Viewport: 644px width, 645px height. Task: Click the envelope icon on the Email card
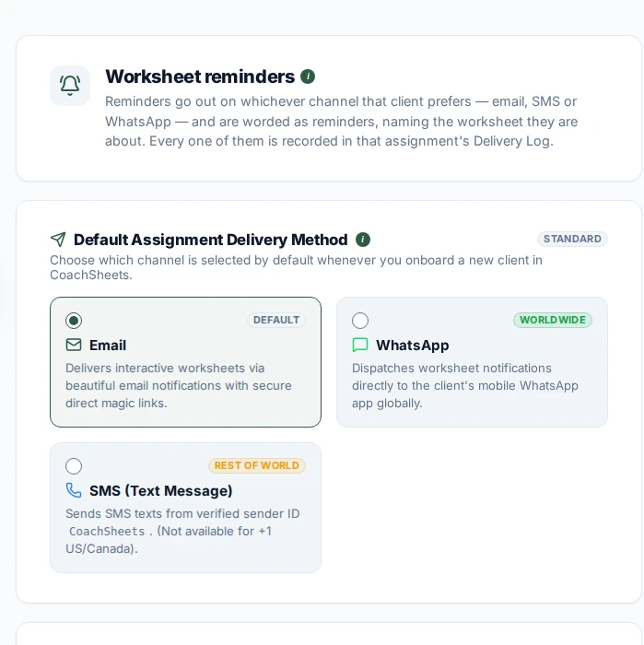(74, 345)
